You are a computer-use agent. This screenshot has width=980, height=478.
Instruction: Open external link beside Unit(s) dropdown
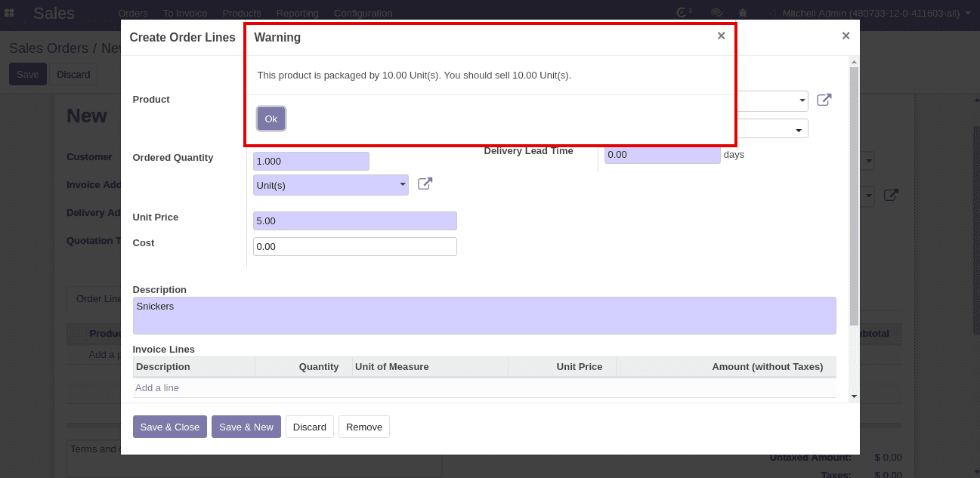(x=425, y=183)
